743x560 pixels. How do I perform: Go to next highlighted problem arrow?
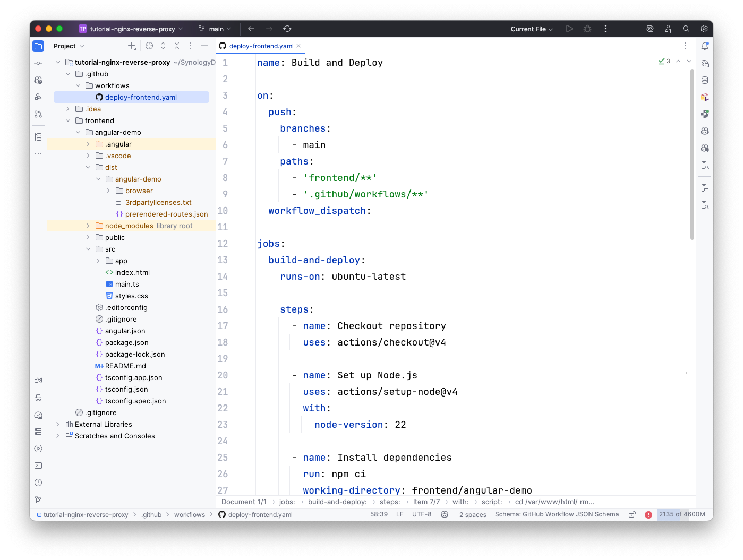[689, 61]
